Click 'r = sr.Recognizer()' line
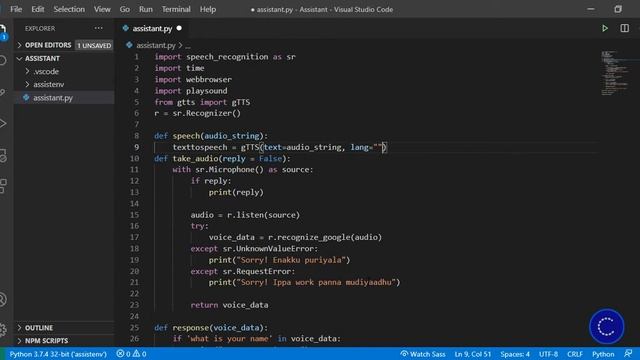The width and height of the screenshot is (640, 360). [x=198, y=113]
